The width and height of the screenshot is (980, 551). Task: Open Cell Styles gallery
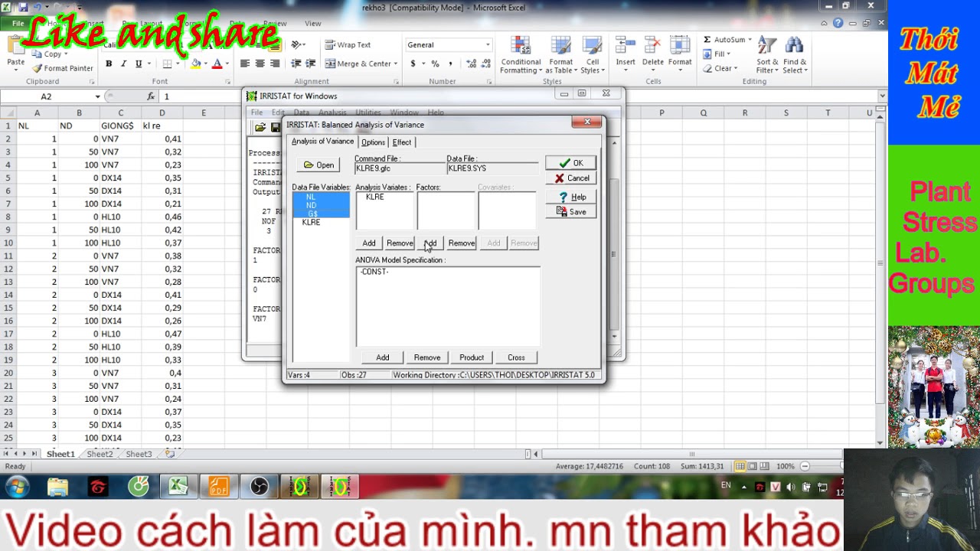click(593, 55)
